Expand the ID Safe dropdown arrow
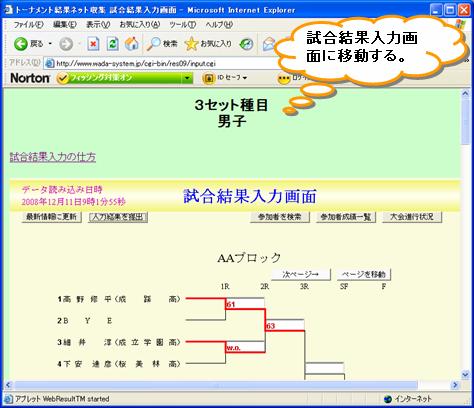The width and height of the screenshot is (474, 408). (x=245, y=78)
